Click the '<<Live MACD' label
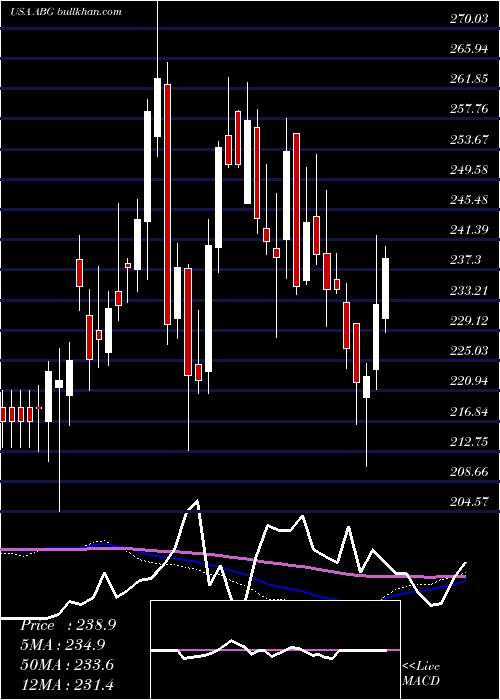 coord(421,673)
